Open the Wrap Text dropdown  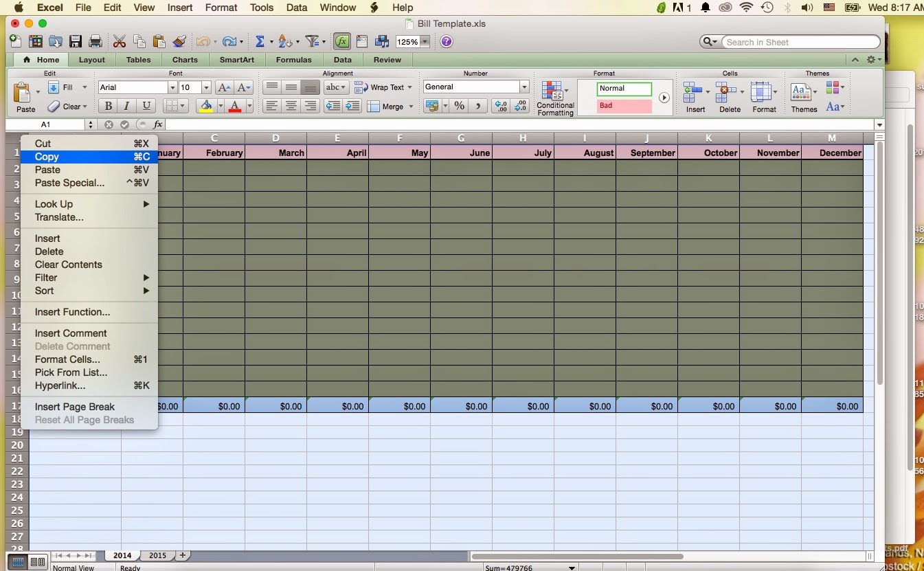click(x=410, y=87)
